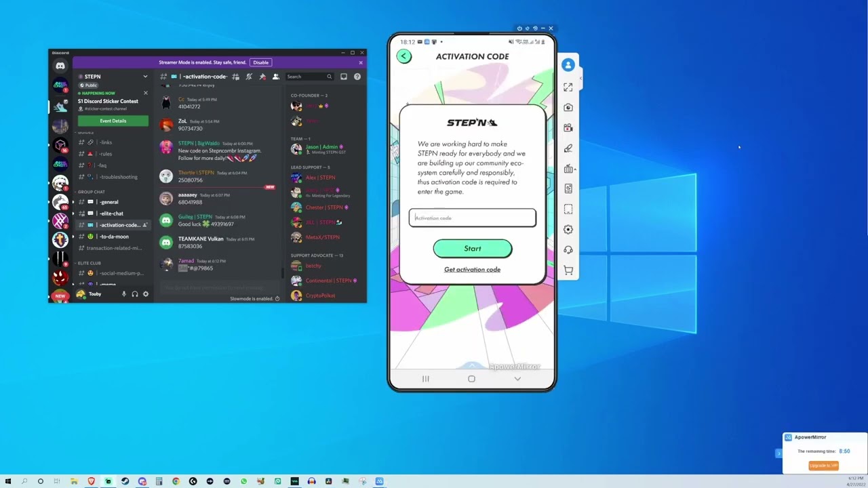Click the green Event Details button
Viewport: 868px width, 488px height.
[x=113, y=121]
